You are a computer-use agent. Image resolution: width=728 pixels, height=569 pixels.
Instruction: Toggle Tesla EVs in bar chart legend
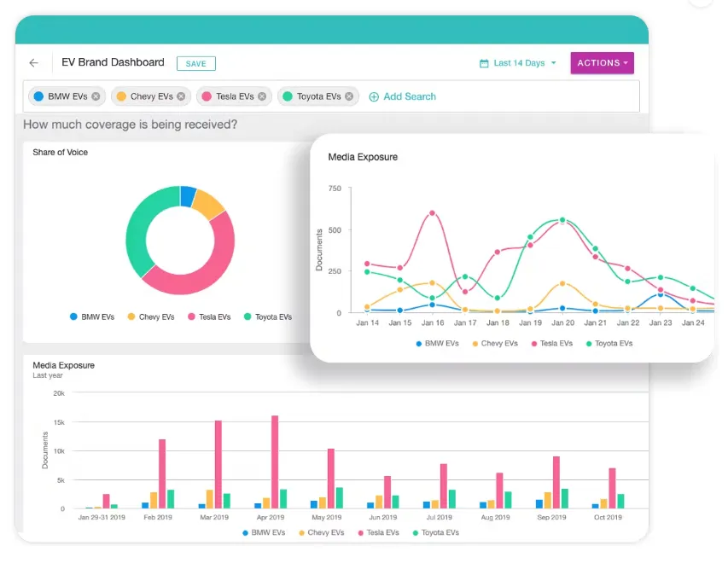[x=378, y=533]
